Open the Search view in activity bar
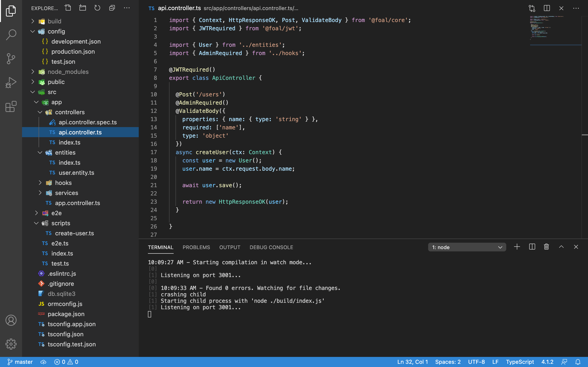Viewport: 588px width, 367px height. pos(11,34)
